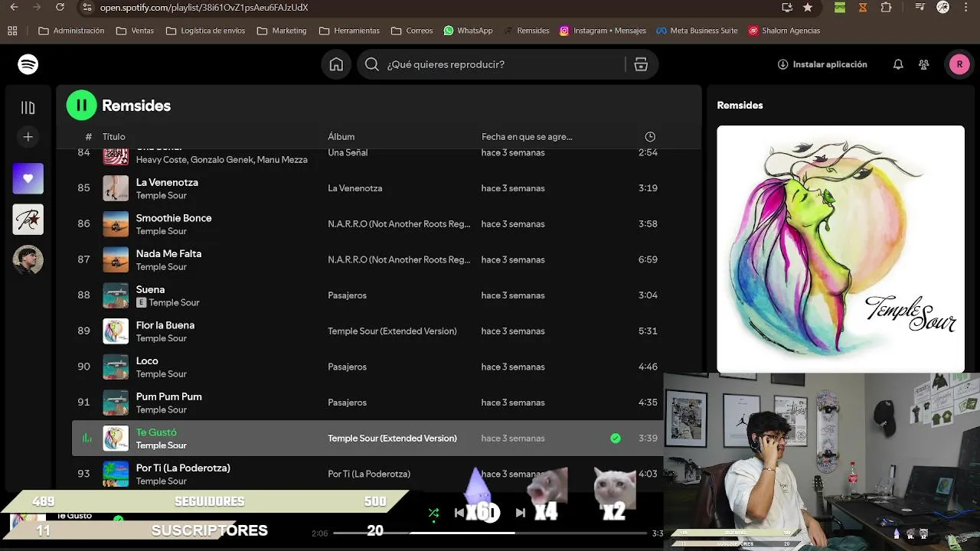This screenshot has width=980, height=551.
Task: Open the Remsides title in the right panel
Action: point(740,106)
